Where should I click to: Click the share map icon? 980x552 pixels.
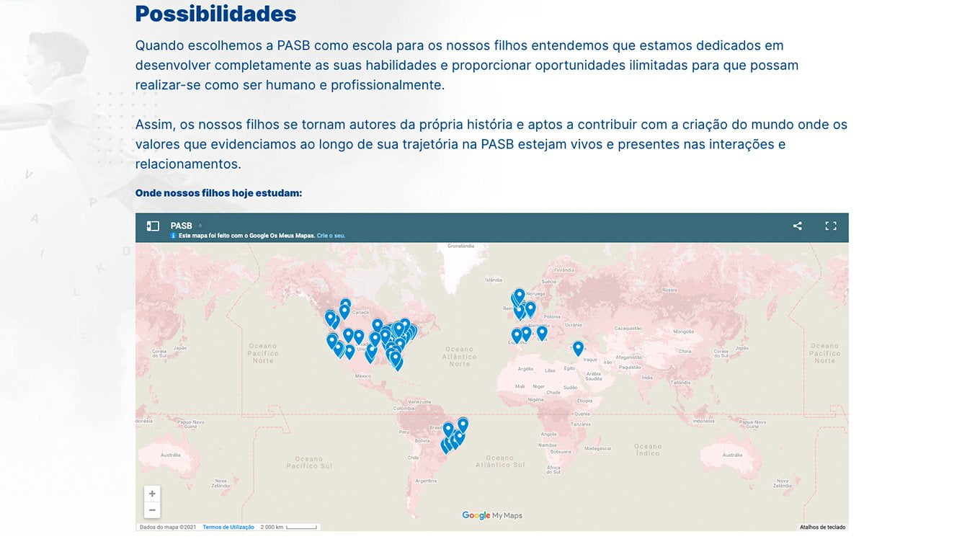(x=797, y=226)
